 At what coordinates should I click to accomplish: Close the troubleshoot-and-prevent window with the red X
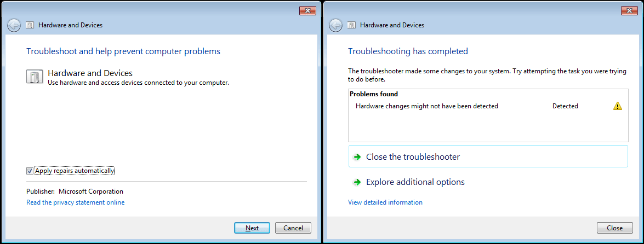[307, 10]
